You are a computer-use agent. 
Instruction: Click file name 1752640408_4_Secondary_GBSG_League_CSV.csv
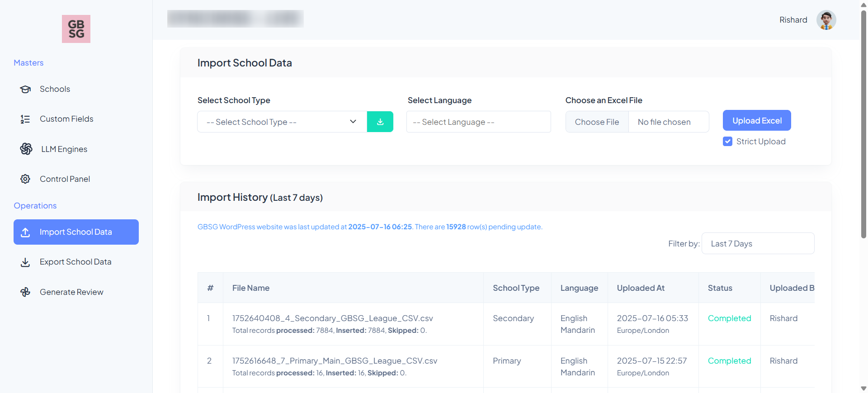pyautogui.click(x=333, y=318)
